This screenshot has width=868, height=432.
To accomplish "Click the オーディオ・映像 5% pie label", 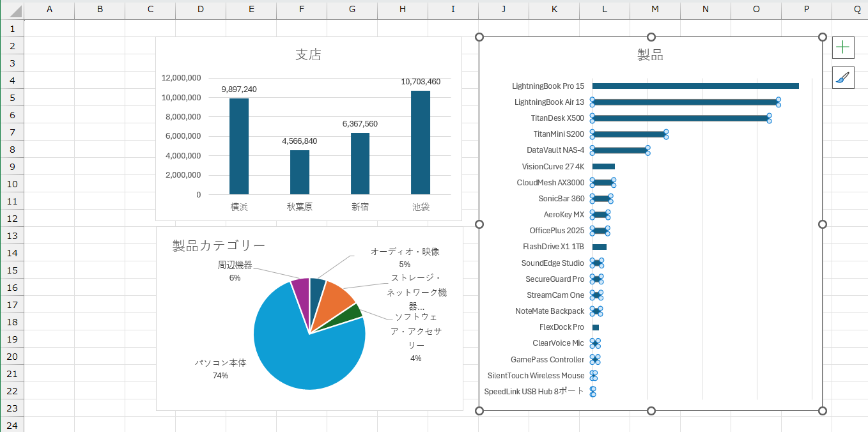I will 405,258.
